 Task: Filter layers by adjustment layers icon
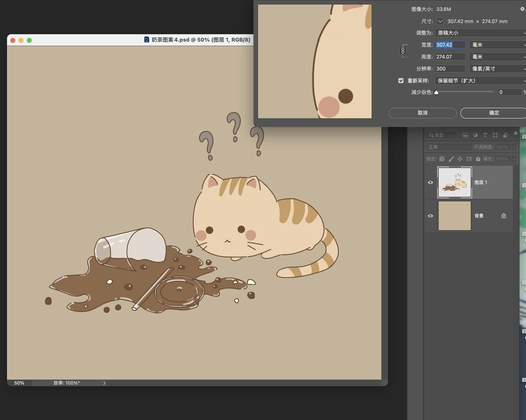pos(475,135)
